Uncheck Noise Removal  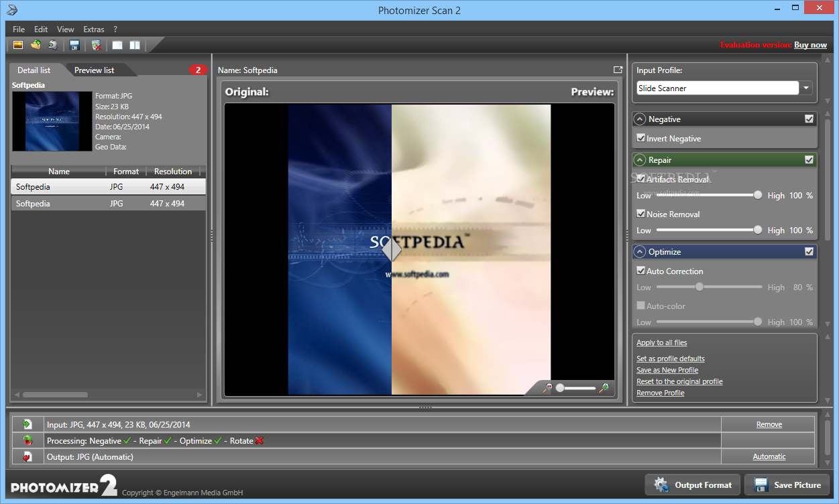click(641, 214)
